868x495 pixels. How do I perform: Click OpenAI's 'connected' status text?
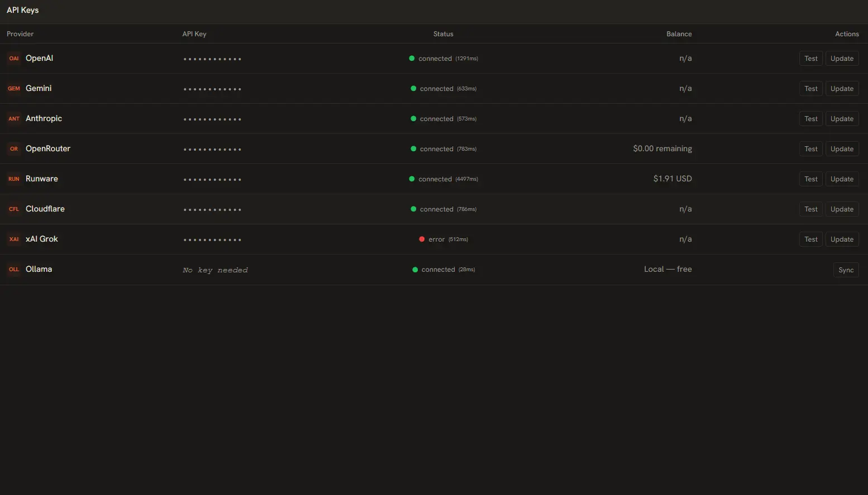pyautogui.click(x=435, y=59)
